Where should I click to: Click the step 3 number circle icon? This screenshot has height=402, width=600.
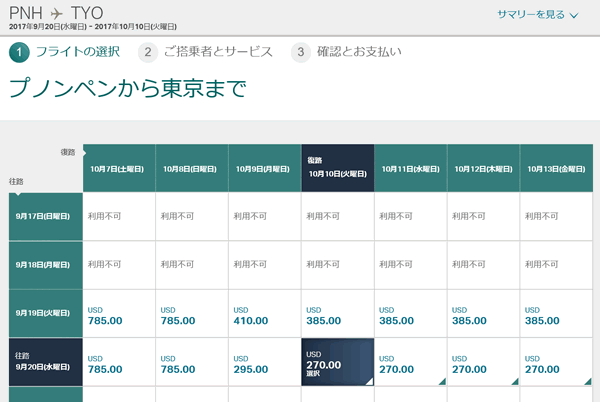(x=300, y=51)
